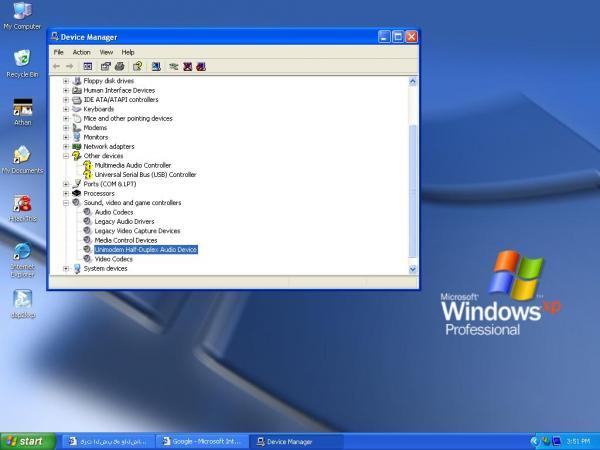Expand the Modems node

[66, 128]
